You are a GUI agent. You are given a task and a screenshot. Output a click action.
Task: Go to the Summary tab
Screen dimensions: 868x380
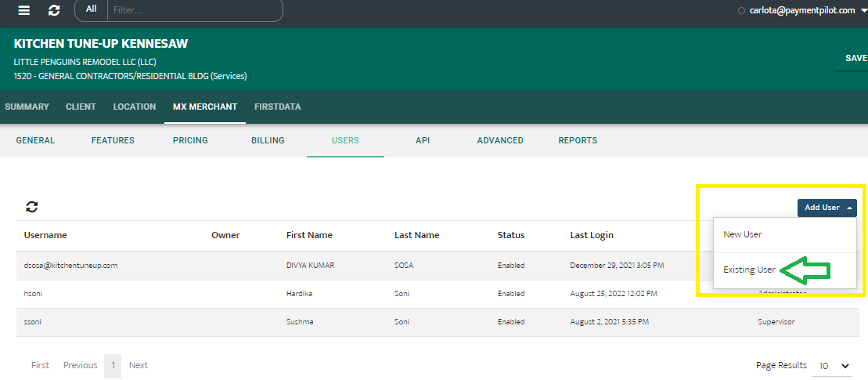(x=27, y=107)
